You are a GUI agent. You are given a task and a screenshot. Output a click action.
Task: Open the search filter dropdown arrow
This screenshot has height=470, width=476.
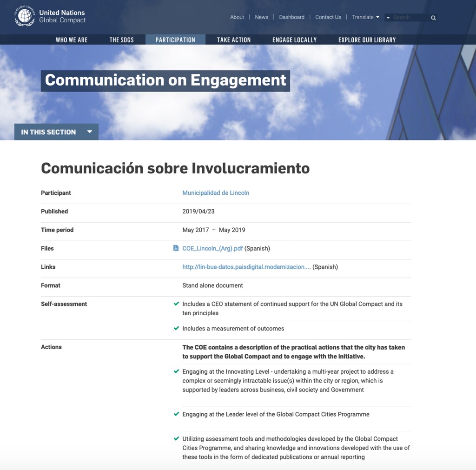point(388,18)
